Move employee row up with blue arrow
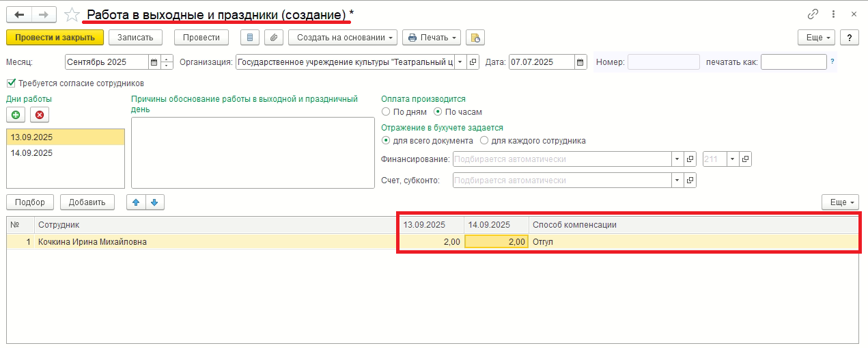 point(136,202)
